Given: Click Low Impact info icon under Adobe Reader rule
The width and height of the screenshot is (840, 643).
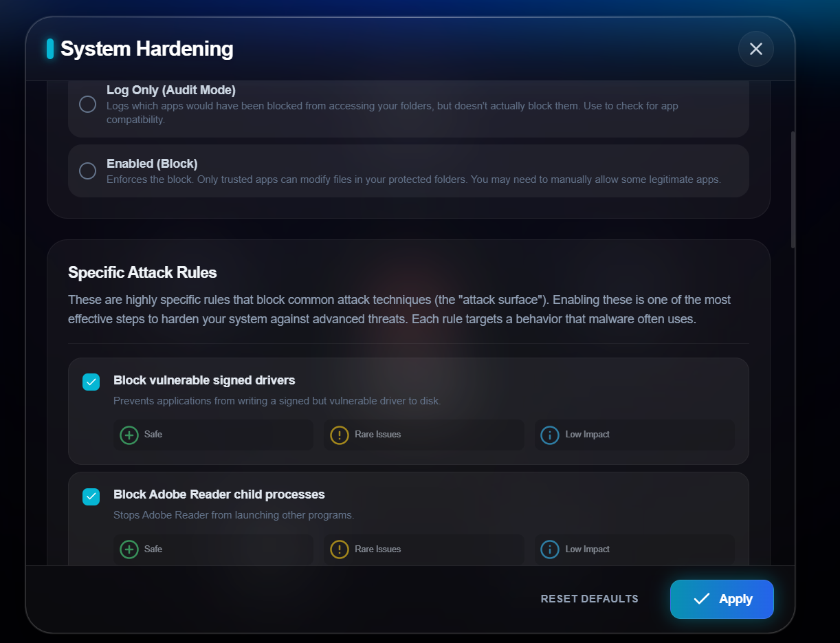Looking at the screenshot, I should 550,549.
